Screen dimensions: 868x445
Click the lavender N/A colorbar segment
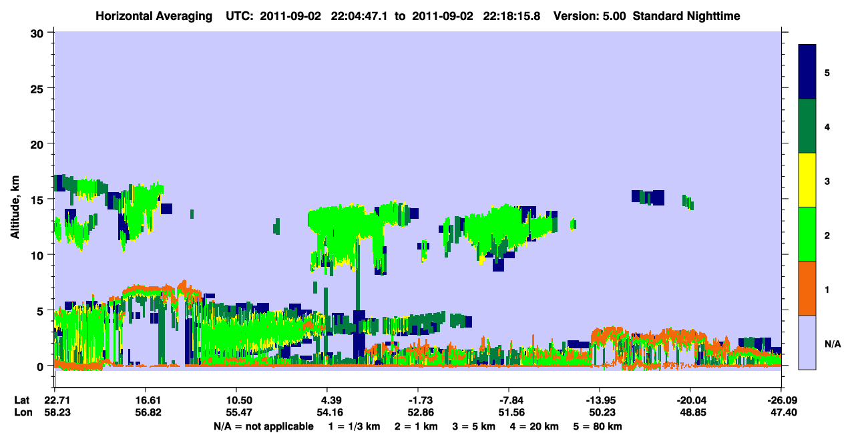[x=807, y=342]
